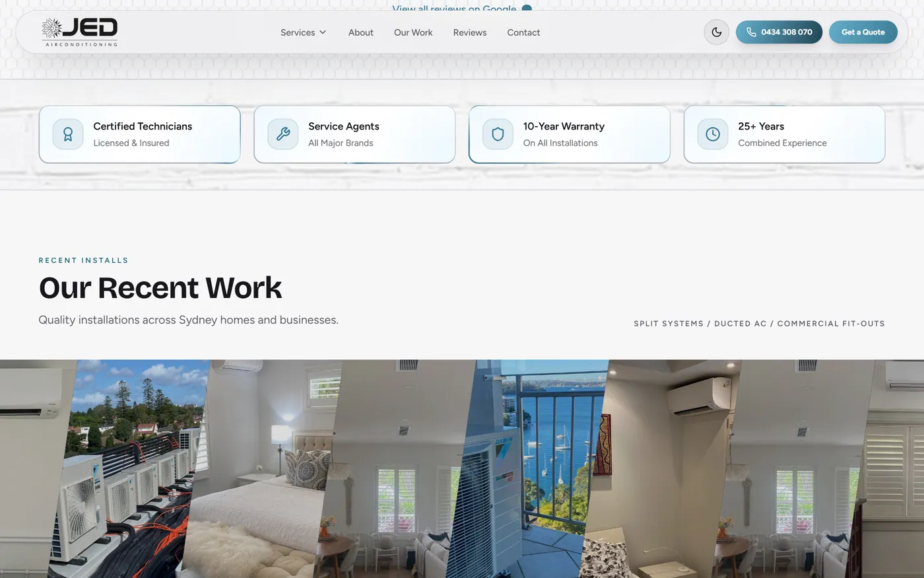Click the 25+ Years heading text
This screenshot has width=924, height=578.
click(761, 126)
